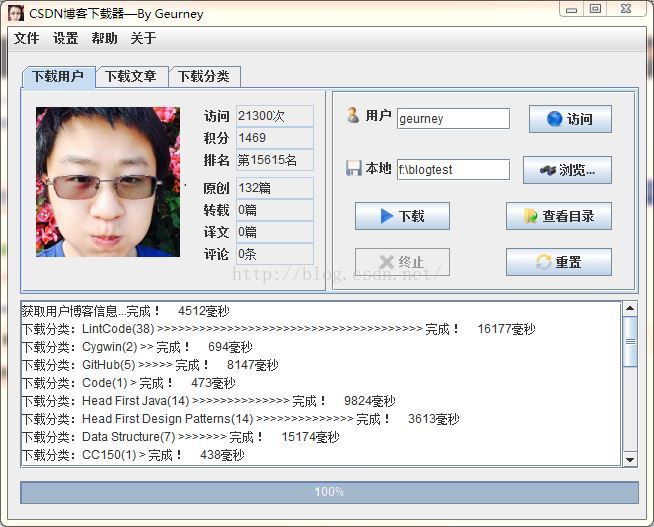Switch to the 下载分类 tab

204,77
